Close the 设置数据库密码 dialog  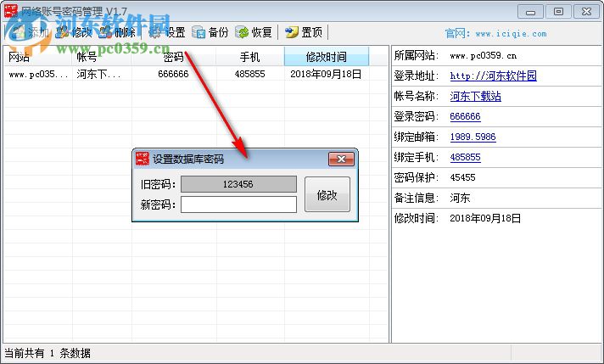(x=341, y=159)
